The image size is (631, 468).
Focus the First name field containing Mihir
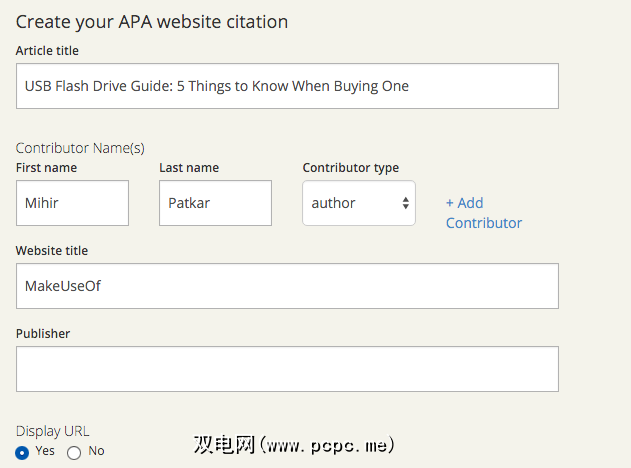[x=72, y=203]
